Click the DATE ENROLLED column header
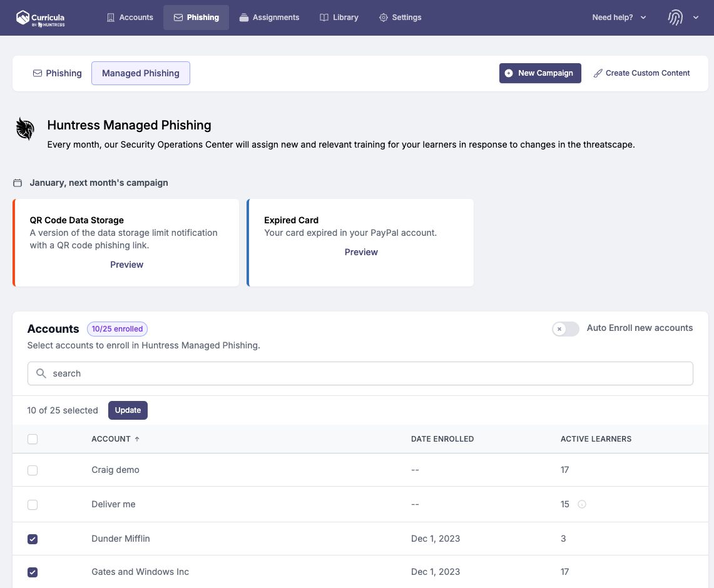 point(442,439)
